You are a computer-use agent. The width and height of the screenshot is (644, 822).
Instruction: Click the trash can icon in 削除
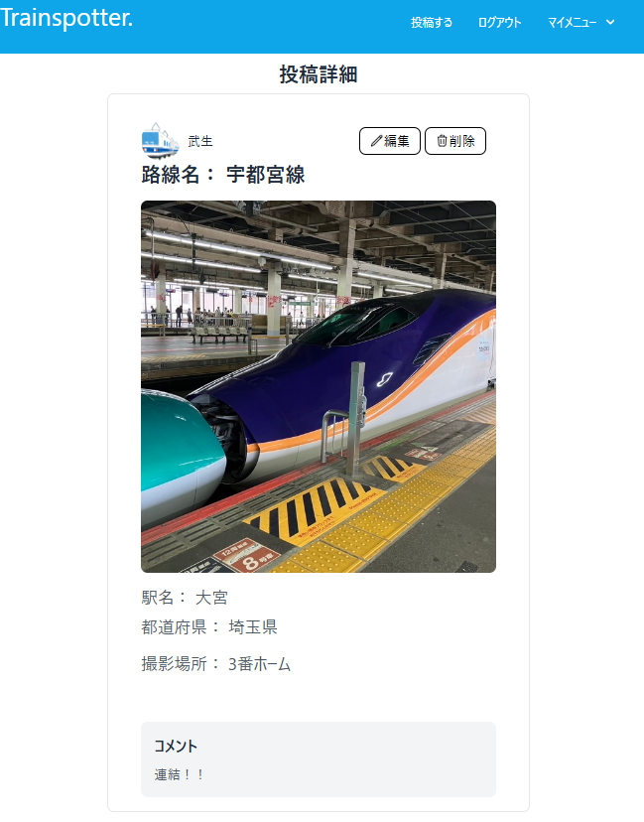[442, 141]
